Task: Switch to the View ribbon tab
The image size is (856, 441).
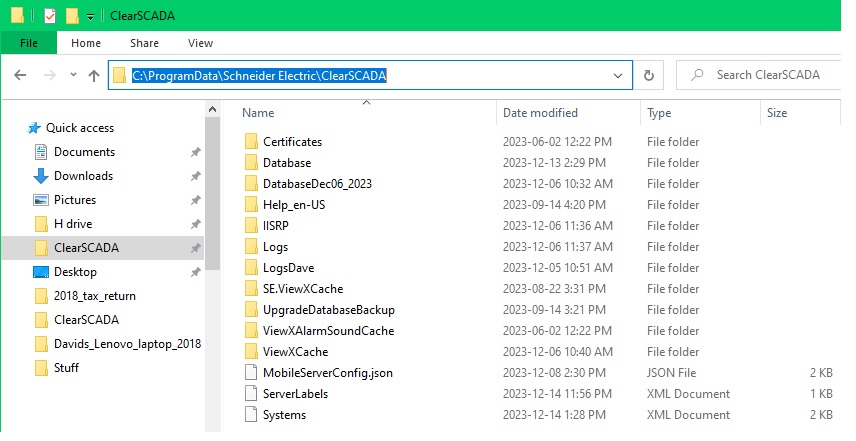Action: [x=200, y=43]
